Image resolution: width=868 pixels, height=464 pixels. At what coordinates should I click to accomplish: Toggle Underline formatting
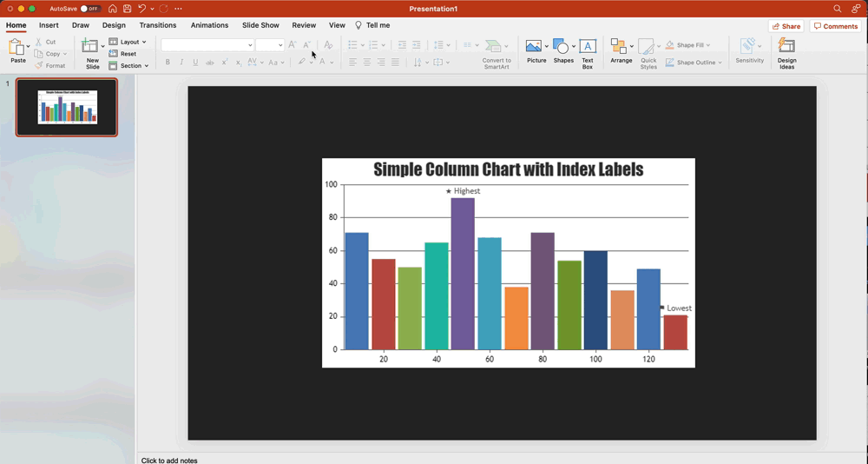pyautogui.click(x=195, y=62)
